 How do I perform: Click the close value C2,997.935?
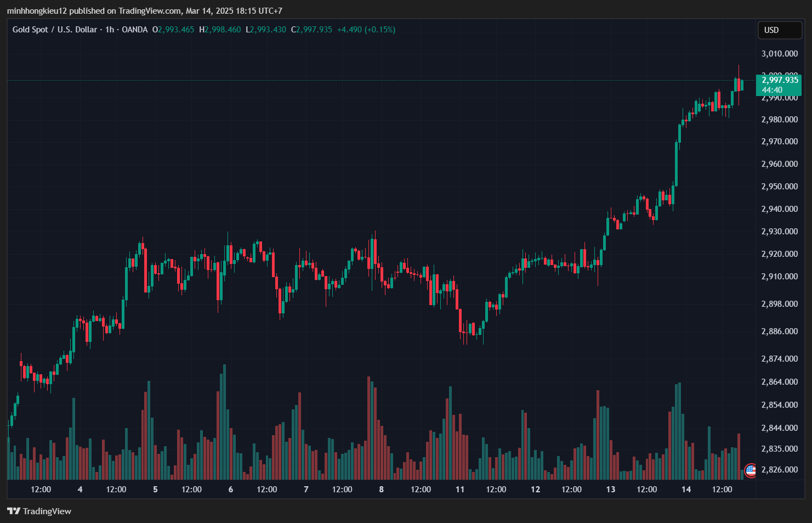311,30
